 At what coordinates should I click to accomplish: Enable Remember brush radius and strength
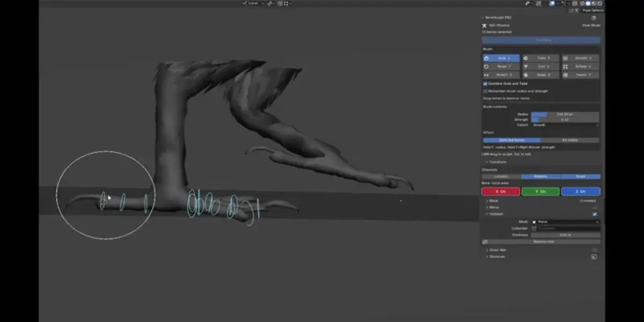coord(485,91)
